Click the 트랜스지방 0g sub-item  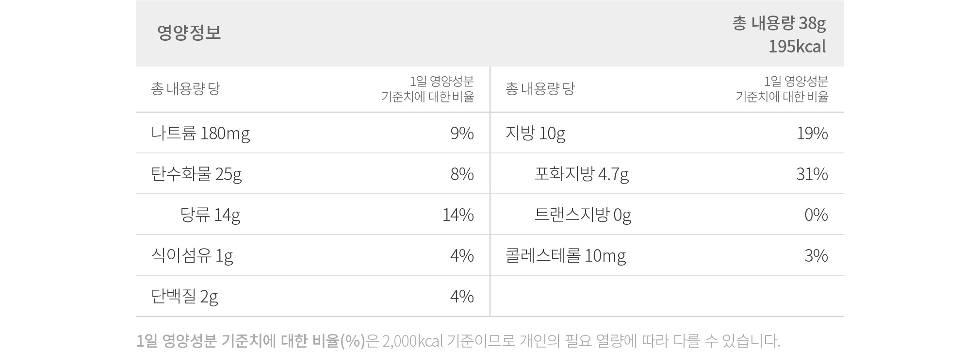pyautogui.click(x=583, y=215)
